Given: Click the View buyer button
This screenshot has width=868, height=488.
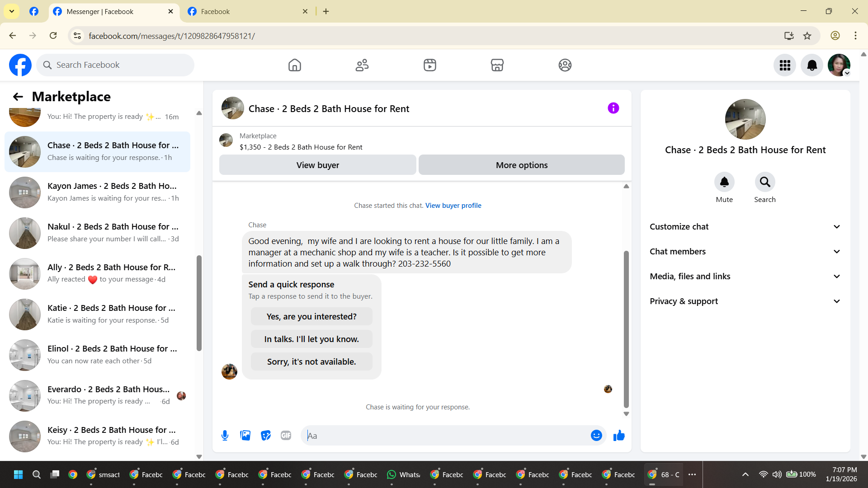Looking at the screenshot, I should click(x=317, y=165).
